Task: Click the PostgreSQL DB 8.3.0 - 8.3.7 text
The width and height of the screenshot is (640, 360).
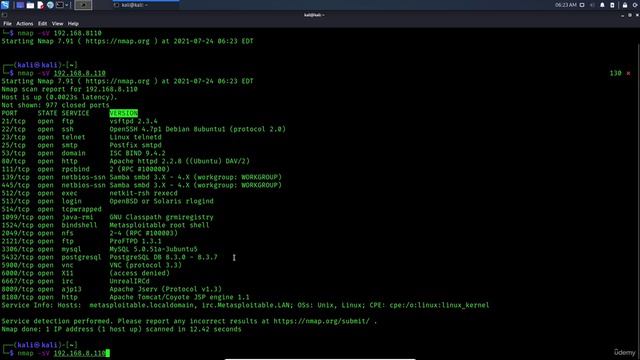Action: (163, 257)
